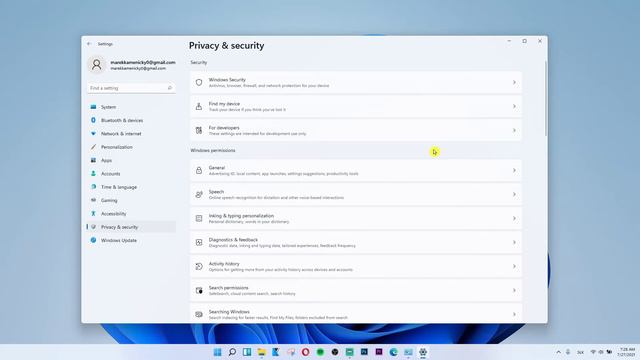
Task: Open Speech privacy settings
Action: [x=356, y=194]
